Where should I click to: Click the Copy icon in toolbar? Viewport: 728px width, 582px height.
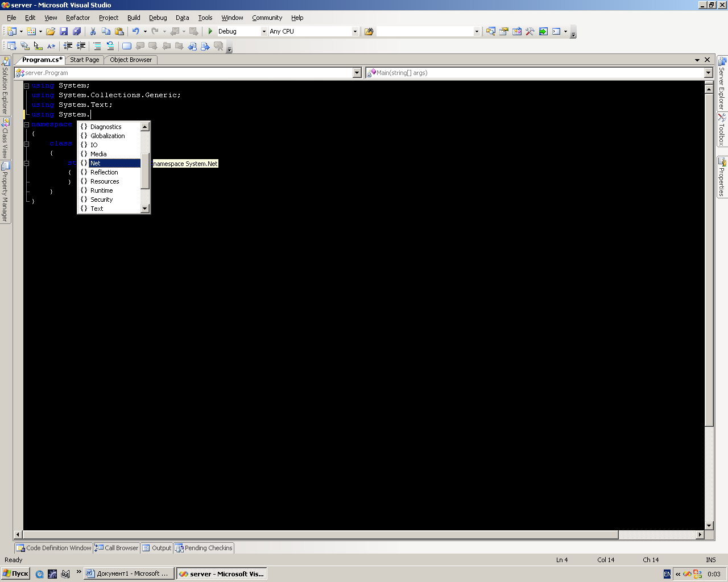pos(106,31)
